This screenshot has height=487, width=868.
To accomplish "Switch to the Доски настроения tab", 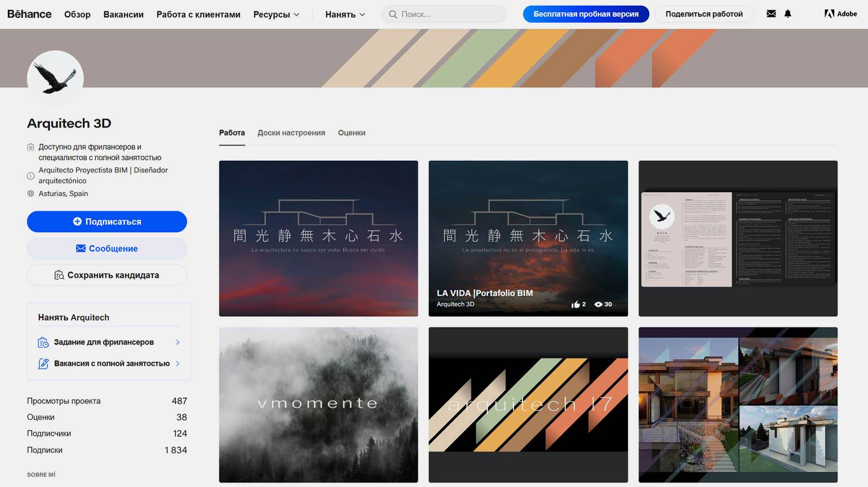I will coord(291,133).
